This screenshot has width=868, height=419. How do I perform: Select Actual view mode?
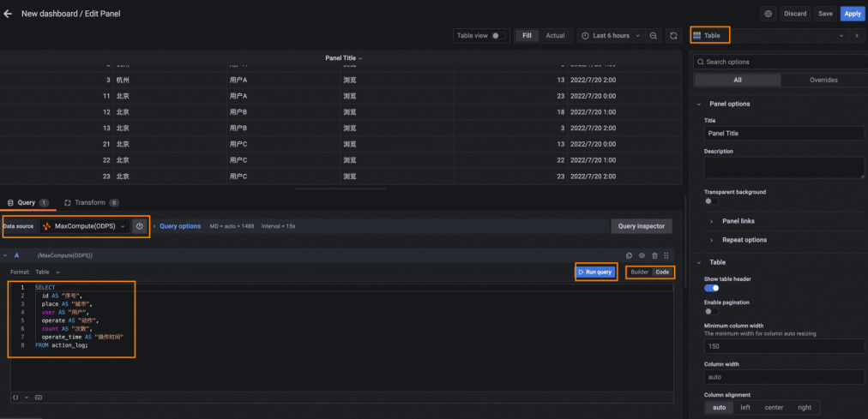point(555,35)
